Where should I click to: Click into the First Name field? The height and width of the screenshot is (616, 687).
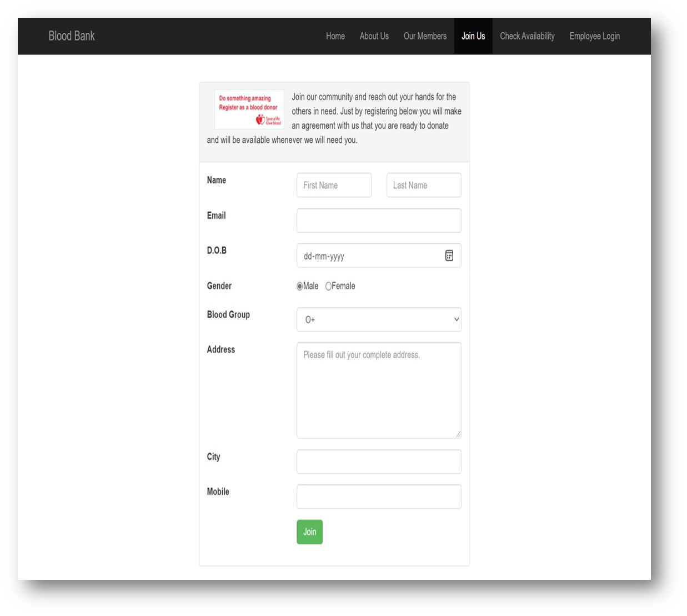coord(334,185)
